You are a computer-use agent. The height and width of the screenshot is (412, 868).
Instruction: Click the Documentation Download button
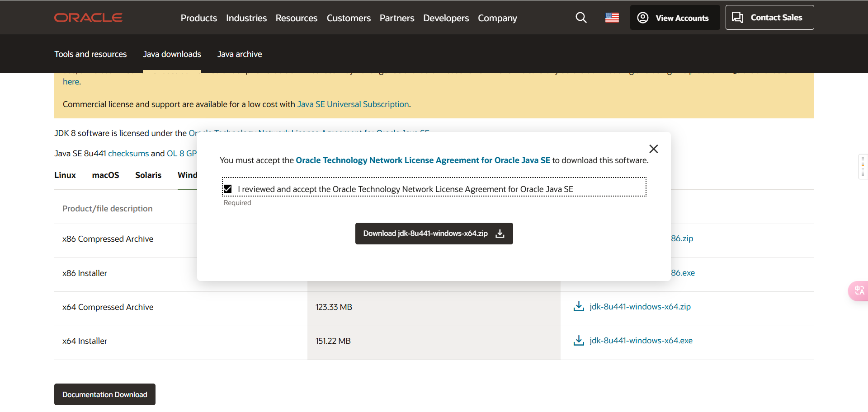(104, 394)
